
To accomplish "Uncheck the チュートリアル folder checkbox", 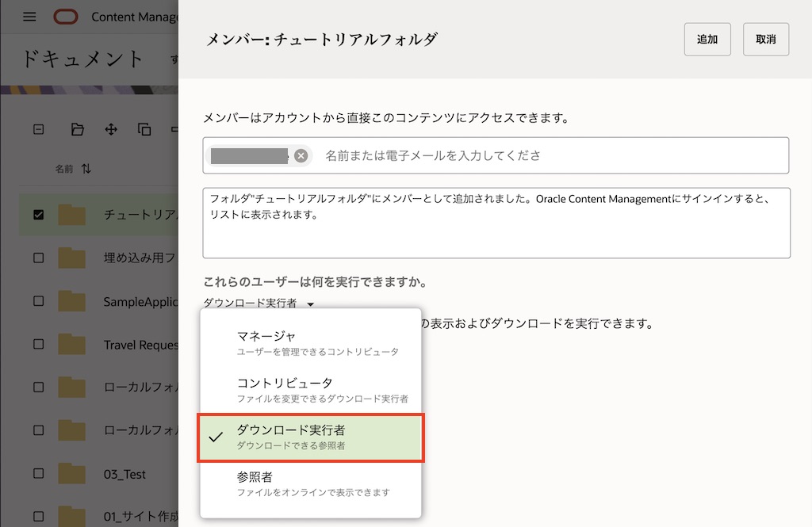I will tap(39, 215).
